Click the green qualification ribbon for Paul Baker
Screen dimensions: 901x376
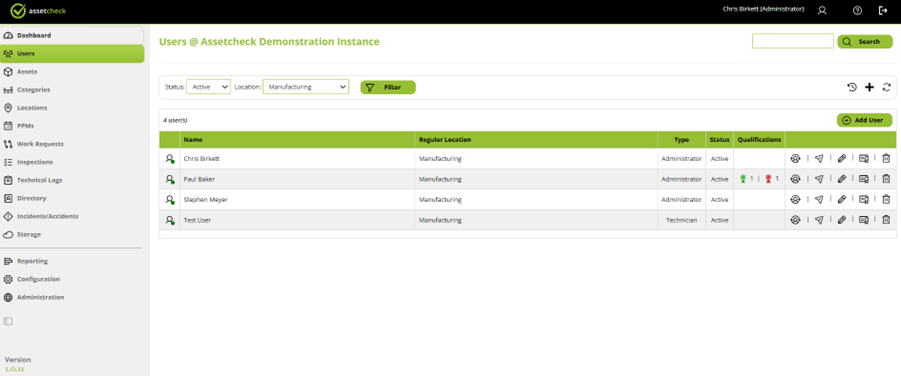pos(743,179)
